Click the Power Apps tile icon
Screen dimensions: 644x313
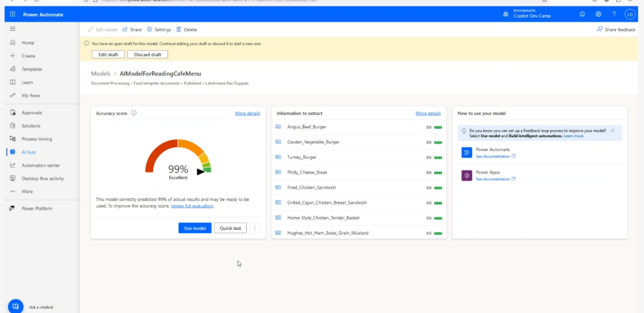coord(467,175)
